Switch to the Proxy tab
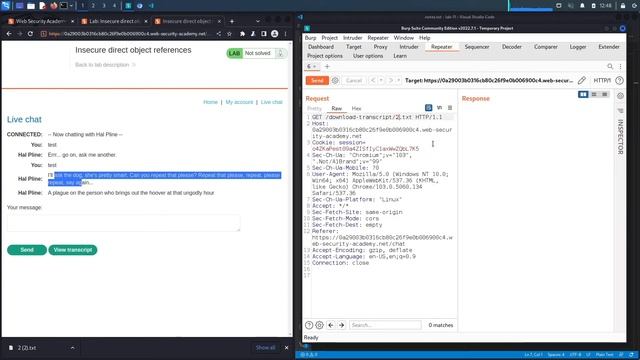This screenshot has width=640, height=360. pyautogui.click(x=380, y=47)
